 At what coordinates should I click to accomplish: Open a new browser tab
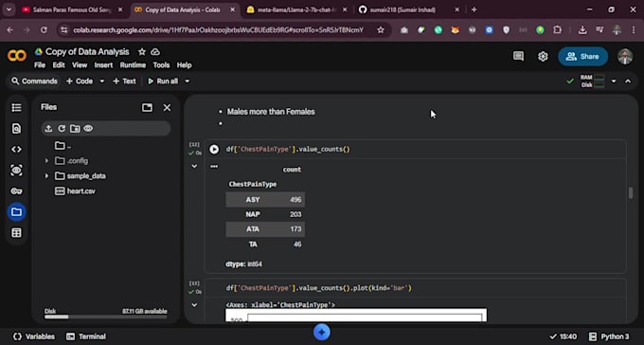(x=474, y=9)
